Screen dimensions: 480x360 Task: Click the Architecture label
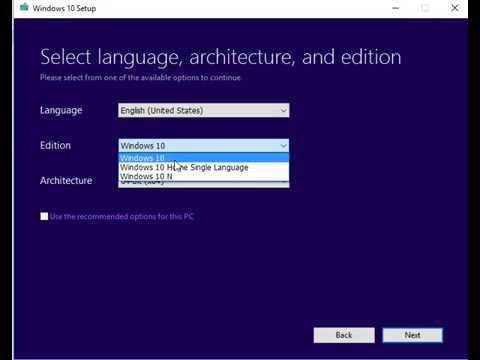point(66,180)
